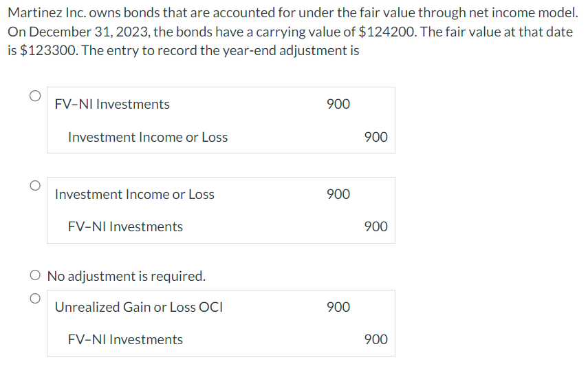Click indented 'FV–NI Investments' in second answer

pos(125,227)
